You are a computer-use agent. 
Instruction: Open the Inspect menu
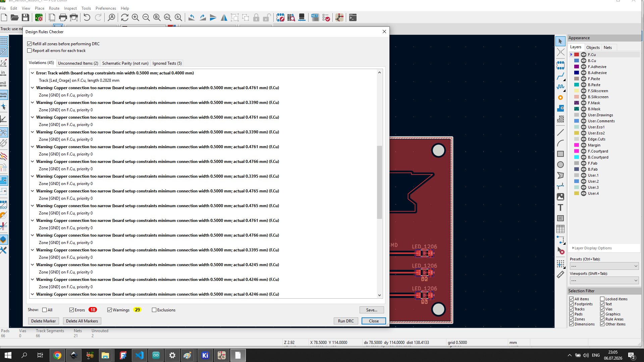pos(70,8)
